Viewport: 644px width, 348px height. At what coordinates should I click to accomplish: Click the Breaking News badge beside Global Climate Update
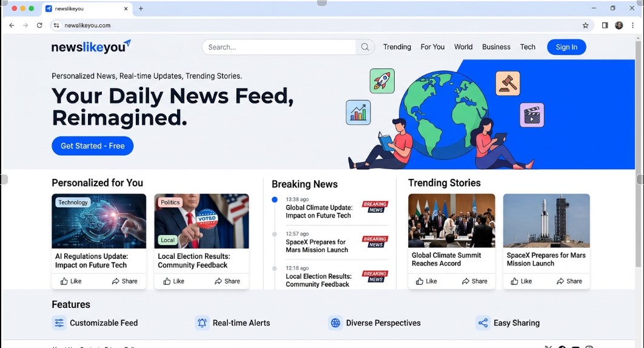click(x=375, y=207)
